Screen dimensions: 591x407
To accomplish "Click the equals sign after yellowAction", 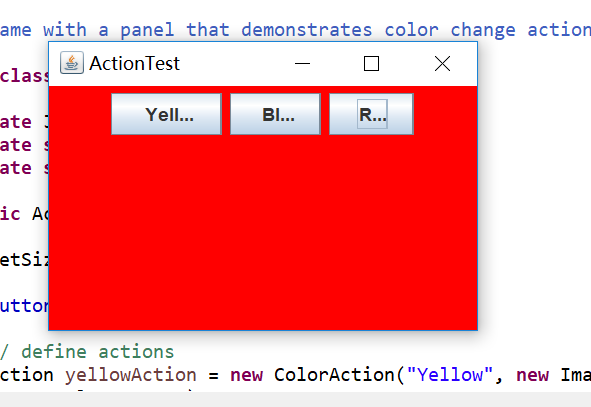I will click(x=213, y=376).
